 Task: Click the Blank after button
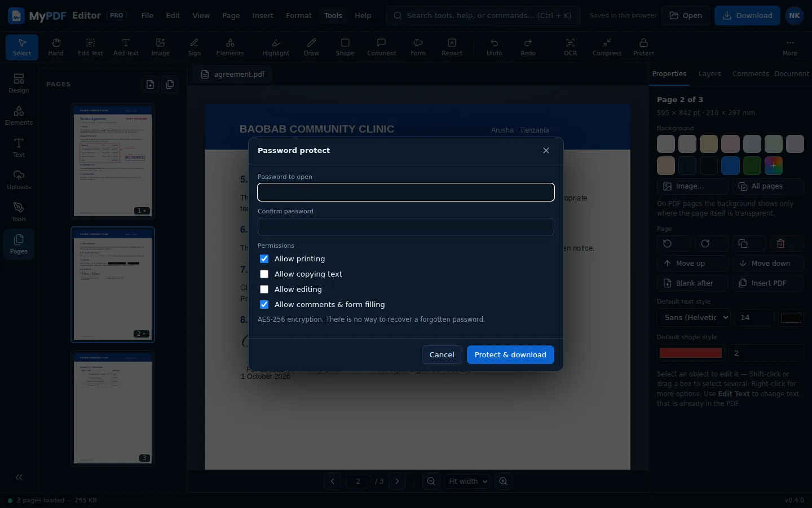[x=692, y=283]
